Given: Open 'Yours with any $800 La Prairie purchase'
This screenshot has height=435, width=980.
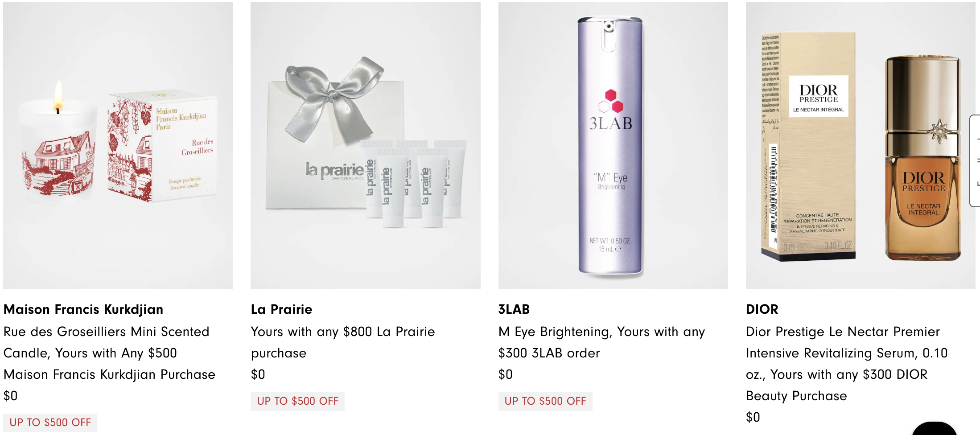Looking at the screenshot, I should pyautogui.click(x=342, y=342).
